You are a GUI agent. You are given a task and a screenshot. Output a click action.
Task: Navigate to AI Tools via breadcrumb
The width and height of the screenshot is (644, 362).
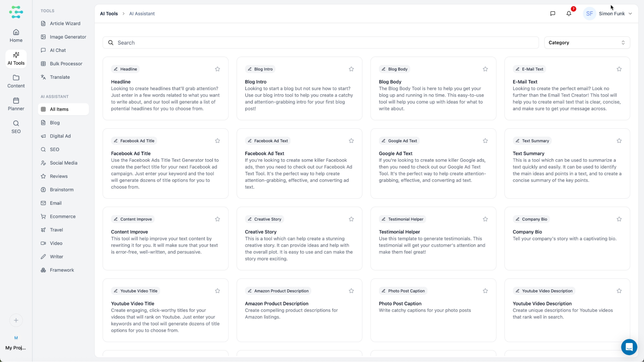pyautogui.click(x=109, y=14)
